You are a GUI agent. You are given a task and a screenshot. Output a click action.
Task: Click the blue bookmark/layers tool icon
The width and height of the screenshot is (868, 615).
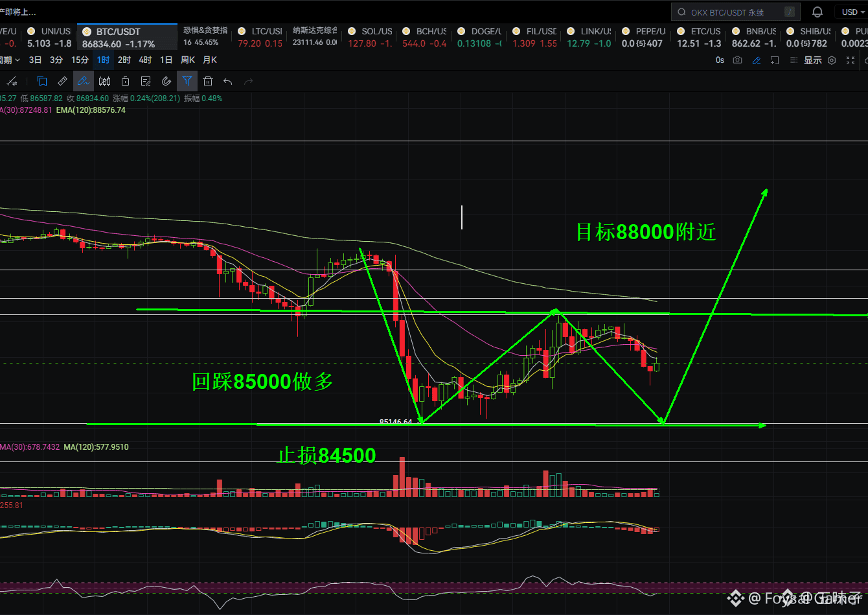coord(42,82)
